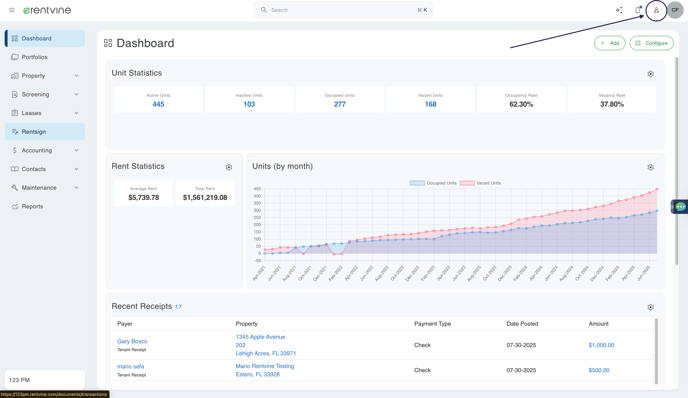Open the hamburger menu beside Rentvine logo
Screen dimensions: 688x398
pyautogui.click(x=12, y=10)
